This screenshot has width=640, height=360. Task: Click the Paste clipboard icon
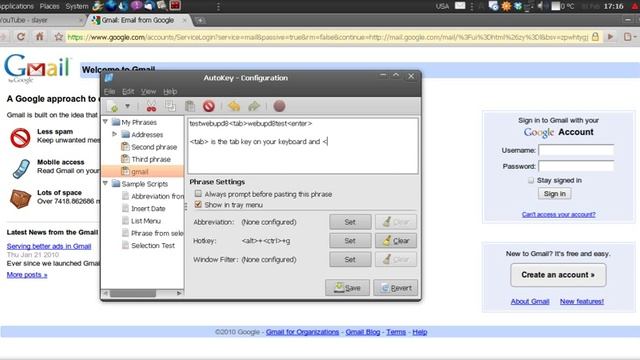pyautogui.click(x=190, y=107)
